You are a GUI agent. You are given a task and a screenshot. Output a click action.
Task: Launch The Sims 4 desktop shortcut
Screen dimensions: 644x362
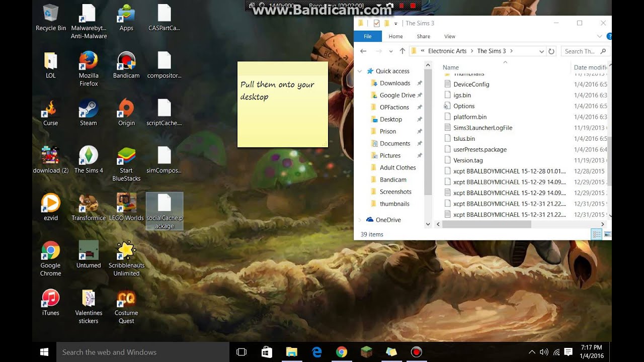pyautogui.click(x=89, y=160)
